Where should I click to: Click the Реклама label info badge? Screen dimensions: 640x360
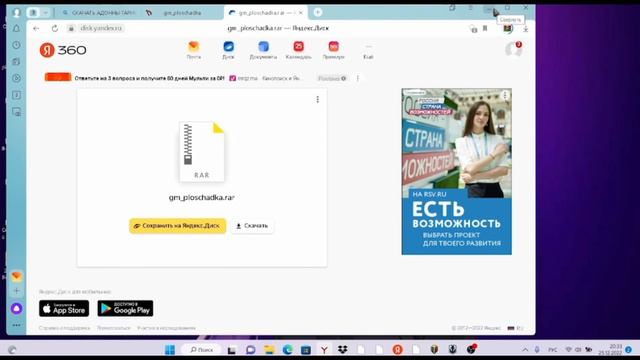tap(332, 78)
